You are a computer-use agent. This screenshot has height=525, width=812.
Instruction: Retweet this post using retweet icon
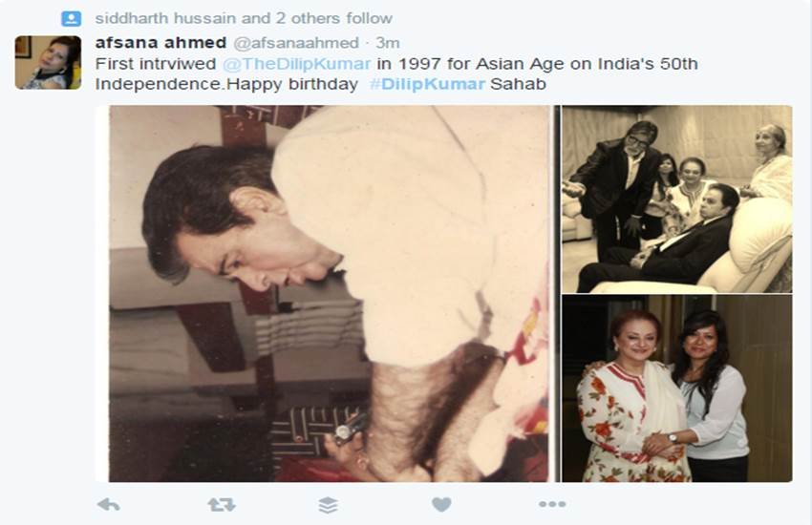tap(222, 504)
